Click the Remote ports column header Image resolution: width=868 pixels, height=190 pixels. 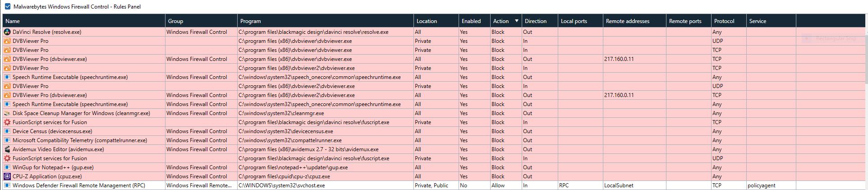click(689, 21)
